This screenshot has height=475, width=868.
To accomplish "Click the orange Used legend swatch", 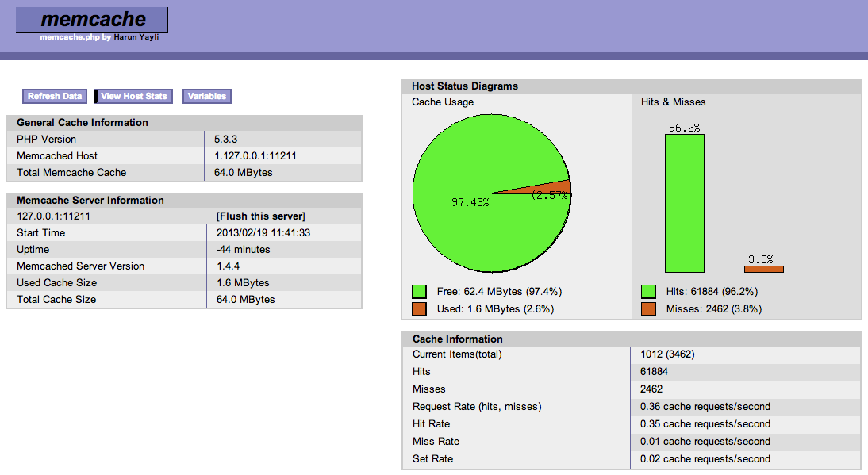I will (420, 308).
